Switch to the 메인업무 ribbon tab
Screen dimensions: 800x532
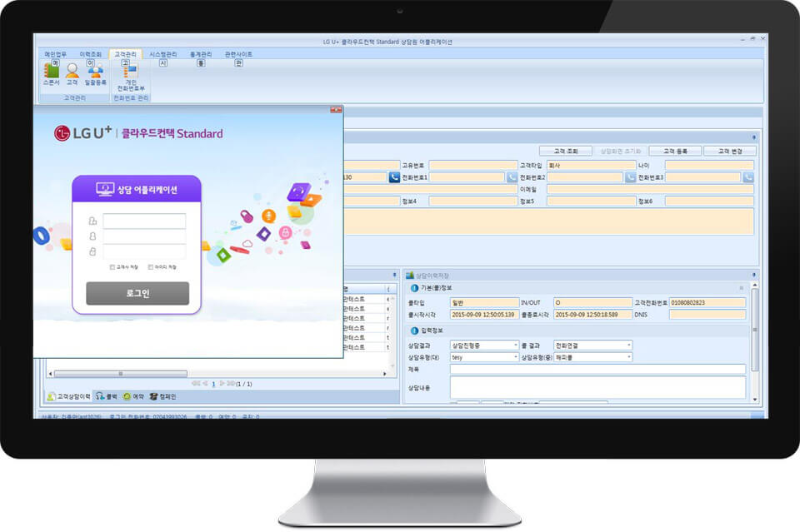(55, 54)
